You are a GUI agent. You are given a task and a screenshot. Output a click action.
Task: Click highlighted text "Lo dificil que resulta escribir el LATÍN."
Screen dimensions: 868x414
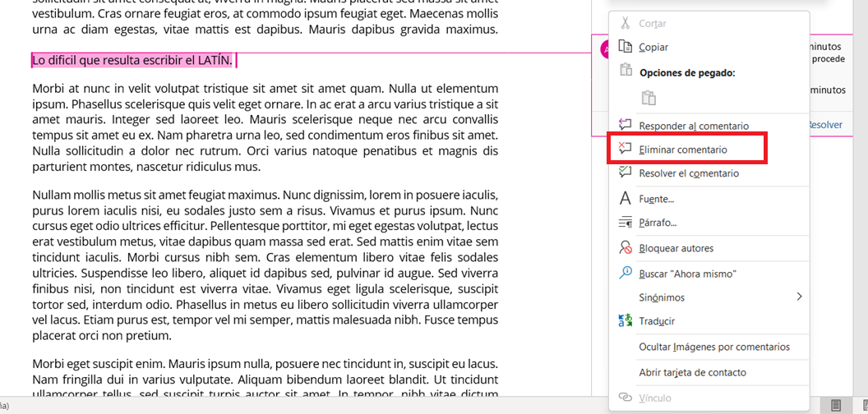(x=132, y=60)
